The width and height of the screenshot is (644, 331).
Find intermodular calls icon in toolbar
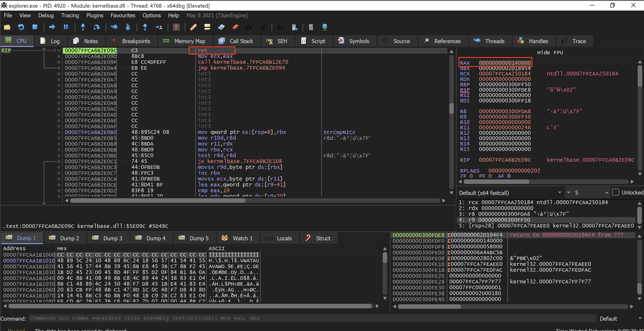click(x=295, y=27)
